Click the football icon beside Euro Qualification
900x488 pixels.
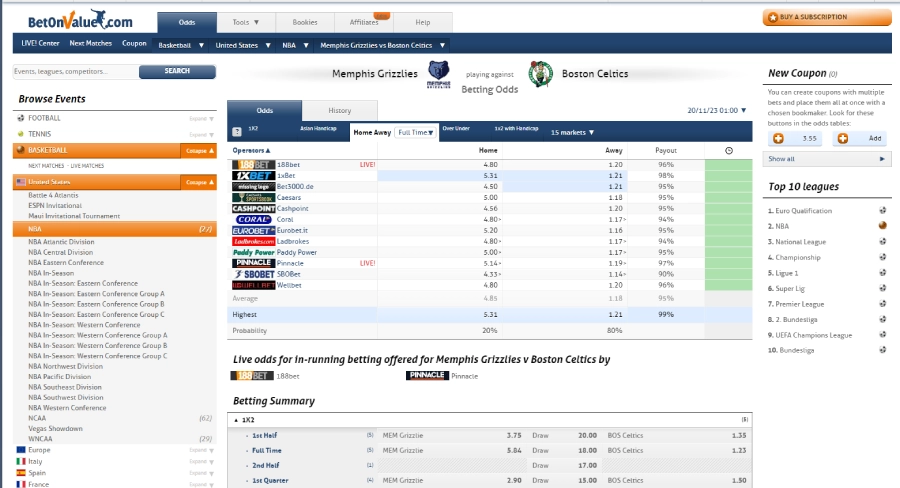point(883,210)
